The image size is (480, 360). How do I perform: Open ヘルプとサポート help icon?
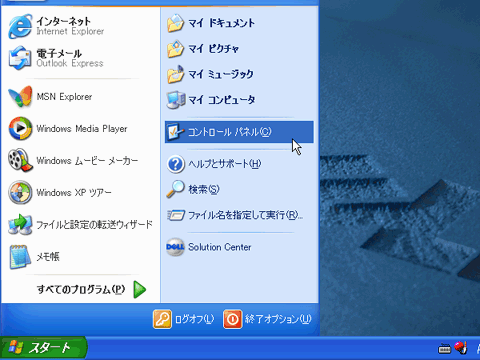(176, 164)
